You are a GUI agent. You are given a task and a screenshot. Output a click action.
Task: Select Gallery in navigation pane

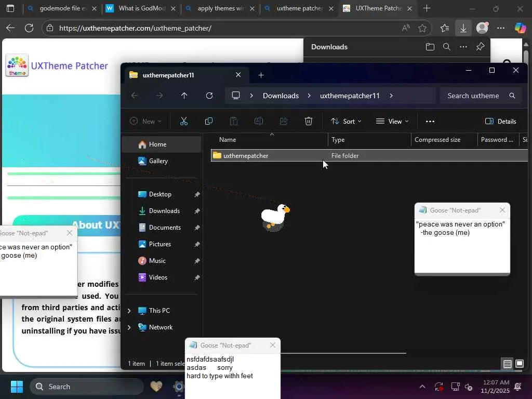pyautogui.click(x=162, y=161)
